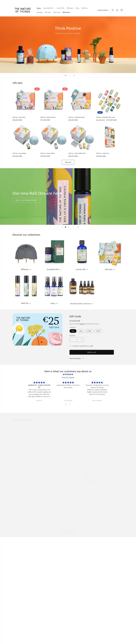Expand the Essential Oils menu dropdown
Viewport: 136px width, 644px height.
click(49, 8)
